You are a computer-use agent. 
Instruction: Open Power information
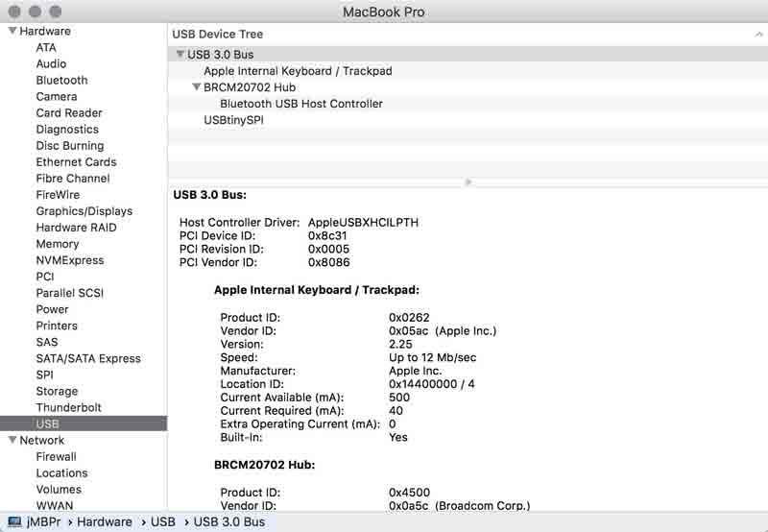pyautogui.click(x=52, y=309)
